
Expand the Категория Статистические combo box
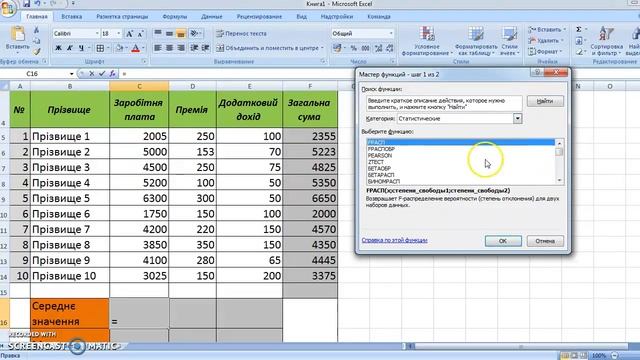point(517,119)
